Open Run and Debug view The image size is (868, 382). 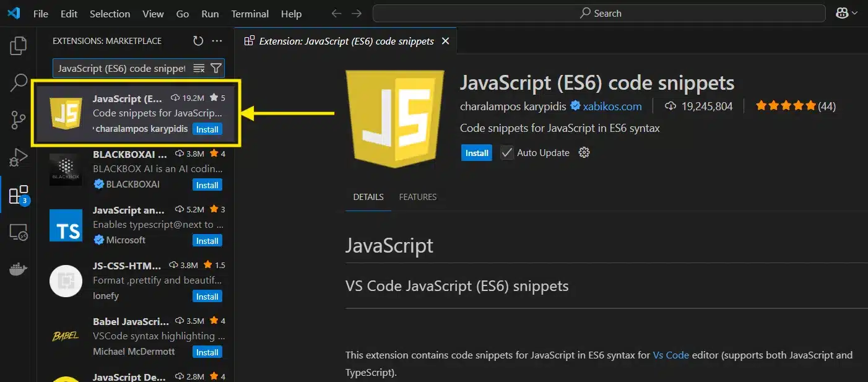coord(19,157)
